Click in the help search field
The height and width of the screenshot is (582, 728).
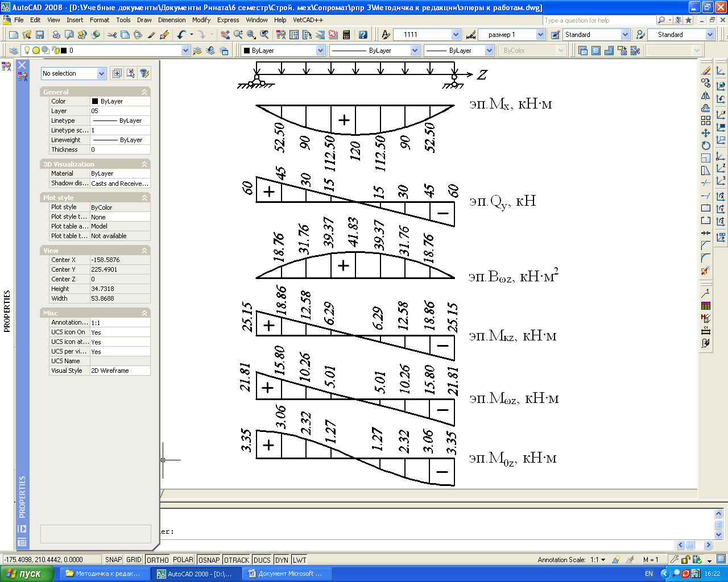tap(598, 20)
